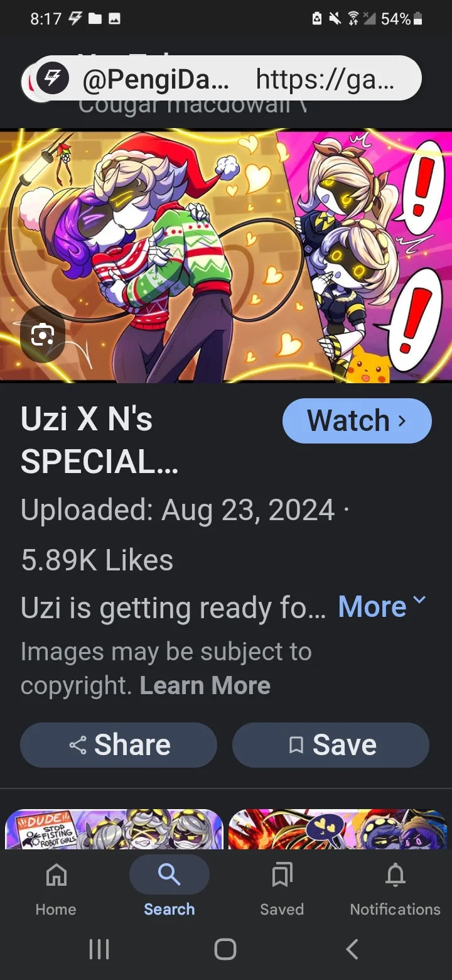
Task: Open the Uzi X N's SPECIAL title
Action: [x=99, y=440]
